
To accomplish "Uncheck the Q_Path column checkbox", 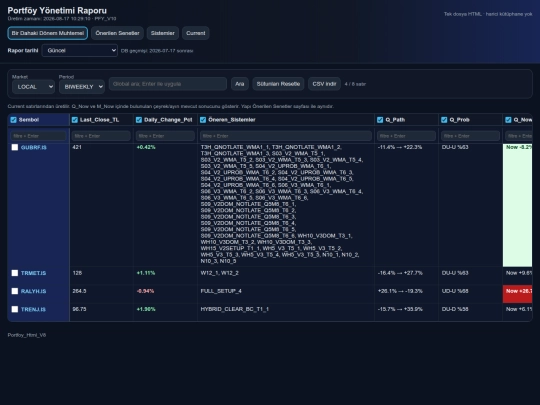I will pyautogui.click(x=380, y=120).
